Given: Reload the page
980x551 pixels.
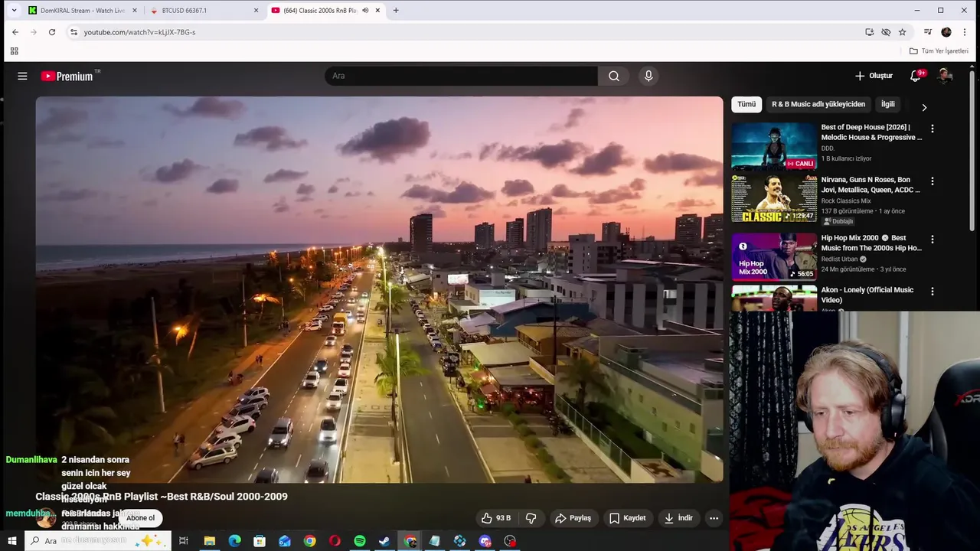Looking at the screenshot, I should (52, 32).
